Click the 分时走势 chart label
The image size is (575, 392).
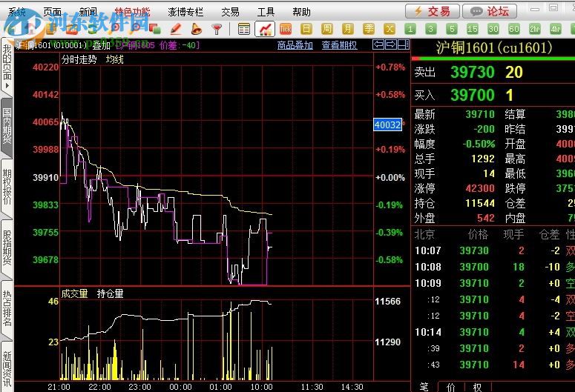[79, 59]
